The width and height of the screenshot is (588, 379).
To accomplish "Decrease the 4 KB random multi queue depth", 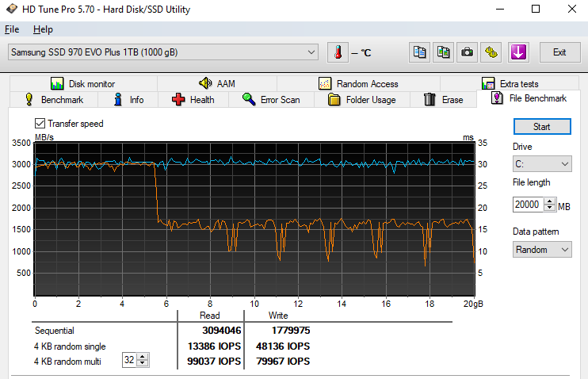I will (142, 363).
